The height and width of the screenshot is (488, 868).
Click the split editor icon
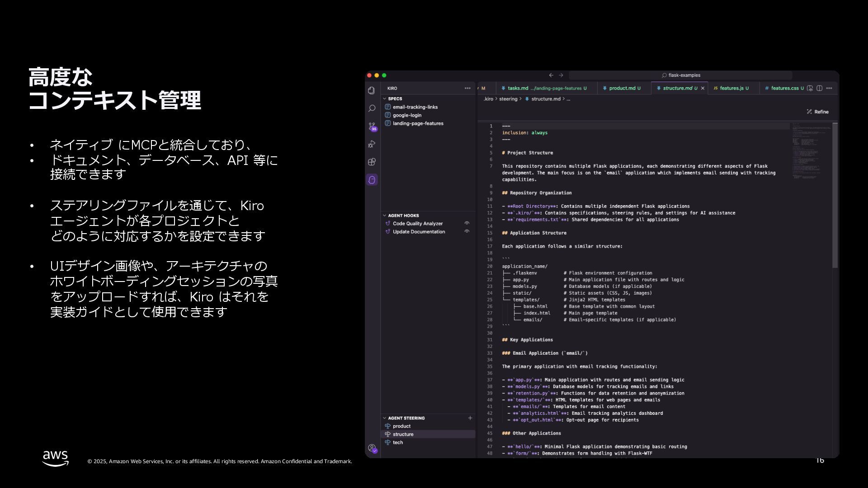(x=820, y=89)
